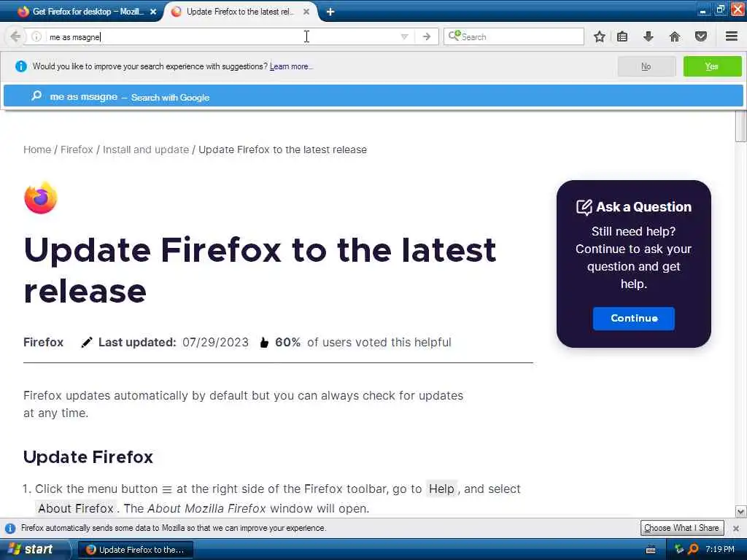The width and height of the screenshot is (747, 560).
Task: Close the Get Firefox for desktop tab
Action: coord(153,12)
